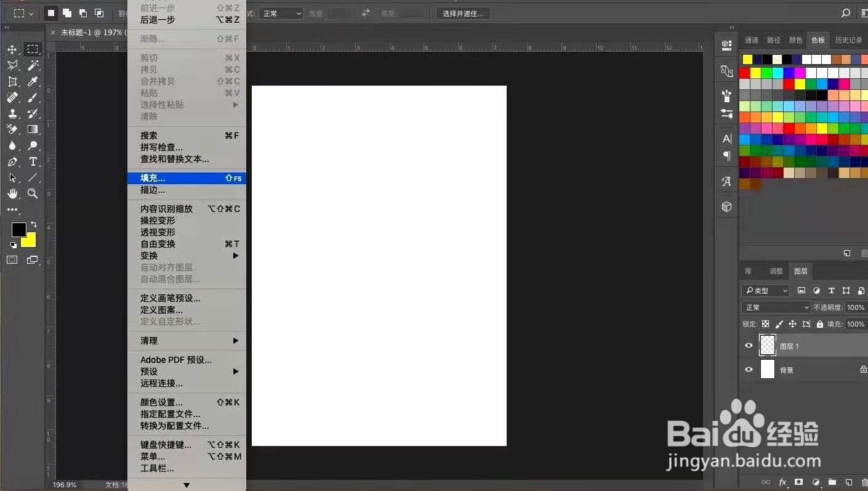Hide the 图层 1 layer
The width and height of the screenshot is (868, 491).
(749, 346)
